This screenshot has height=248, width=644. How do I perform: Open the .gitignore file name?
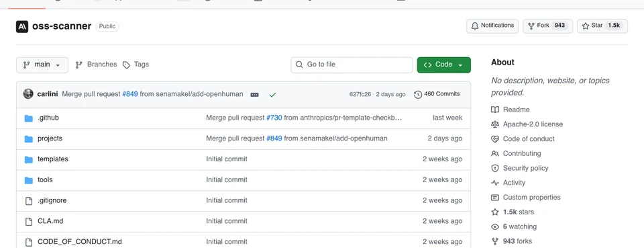(52, 200)
